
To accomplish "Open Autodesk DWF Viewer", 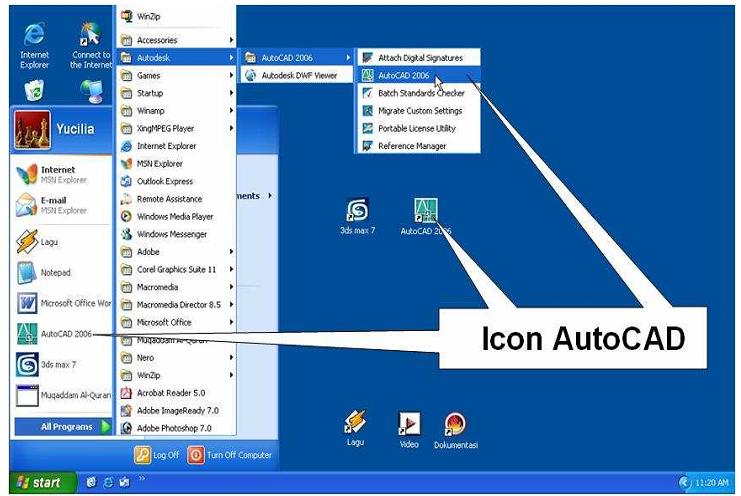I will [x=298, y=75].
